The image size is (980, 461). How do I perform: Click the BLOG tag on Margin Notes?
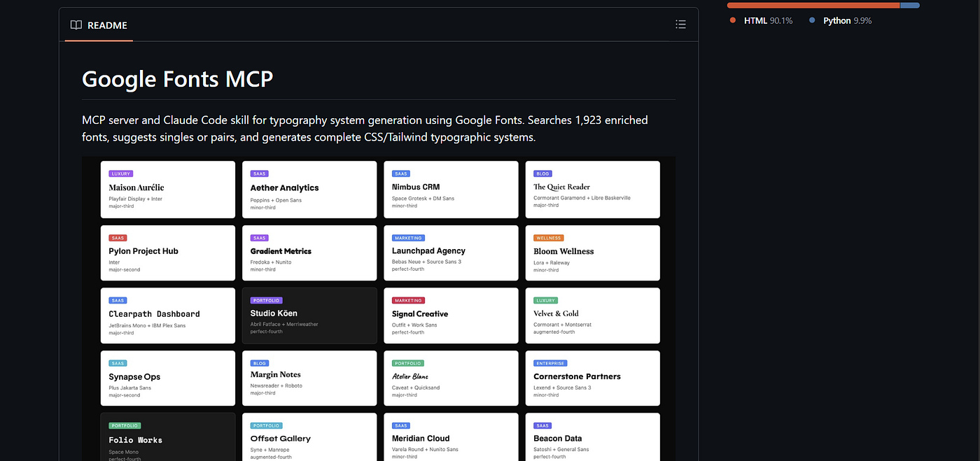coord(259,363)
